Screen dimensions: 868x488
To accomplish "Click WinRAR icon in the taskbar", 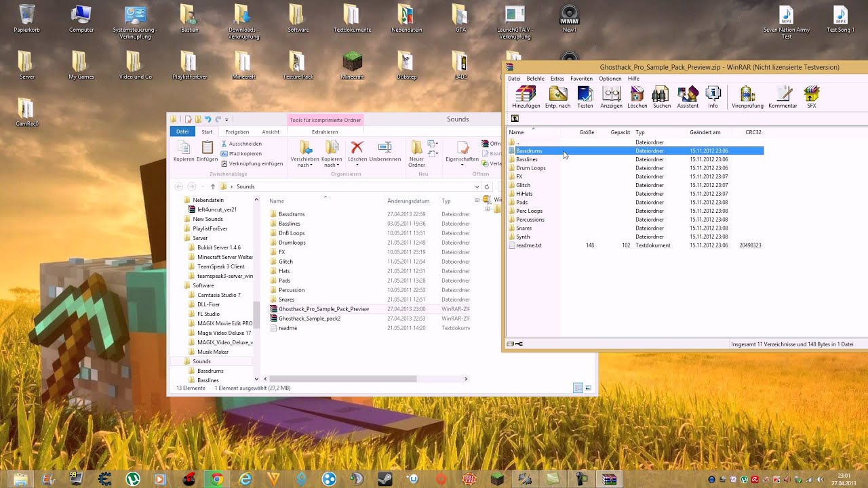I will [608, 479].
